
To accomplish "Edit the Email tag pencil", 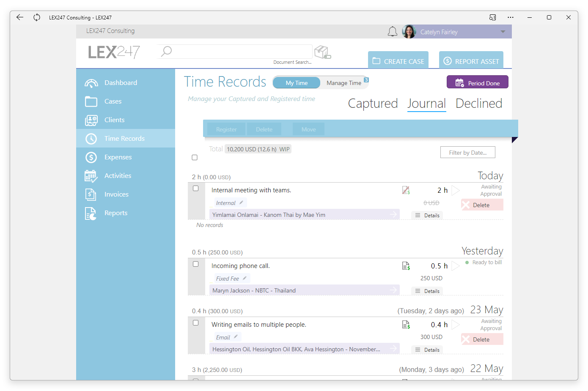I will pos(236,337).
